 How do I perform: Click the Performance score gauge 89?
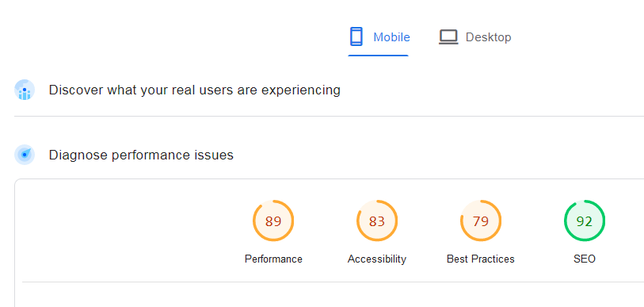click(x=273, y=221)
